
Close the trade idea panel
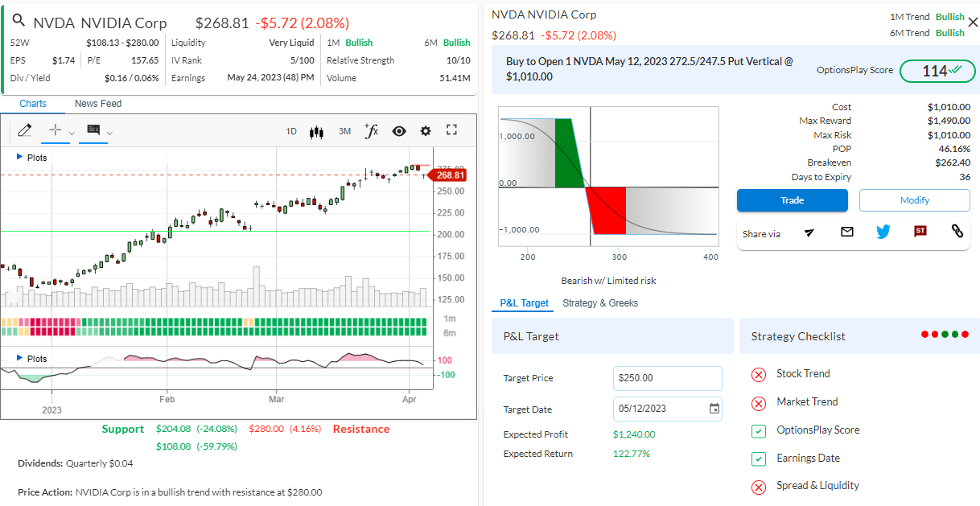(973, 23)
